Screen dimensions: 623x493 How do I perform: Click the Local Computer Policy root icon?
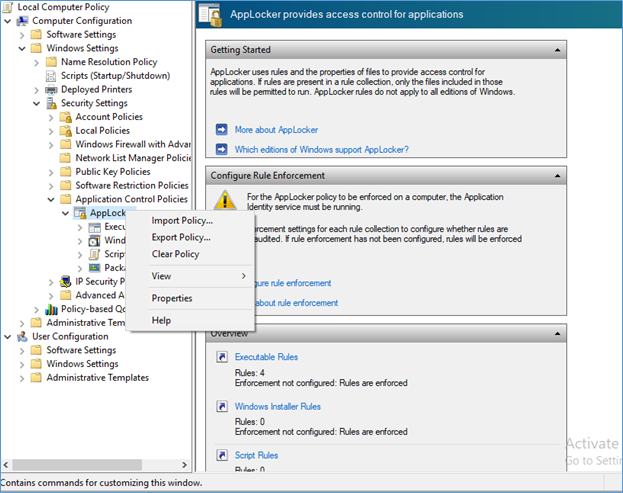(x=8, y=7)
